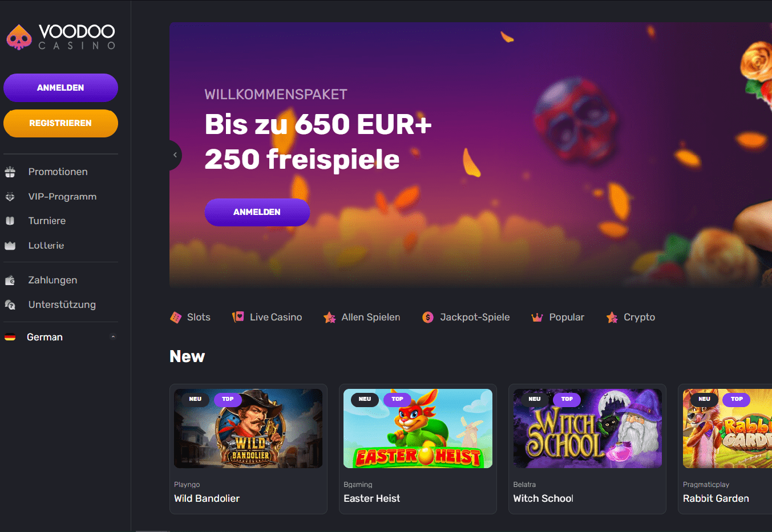772x532 pixels.
Task: Show Crypto games category
Action: tap(630, 317)
